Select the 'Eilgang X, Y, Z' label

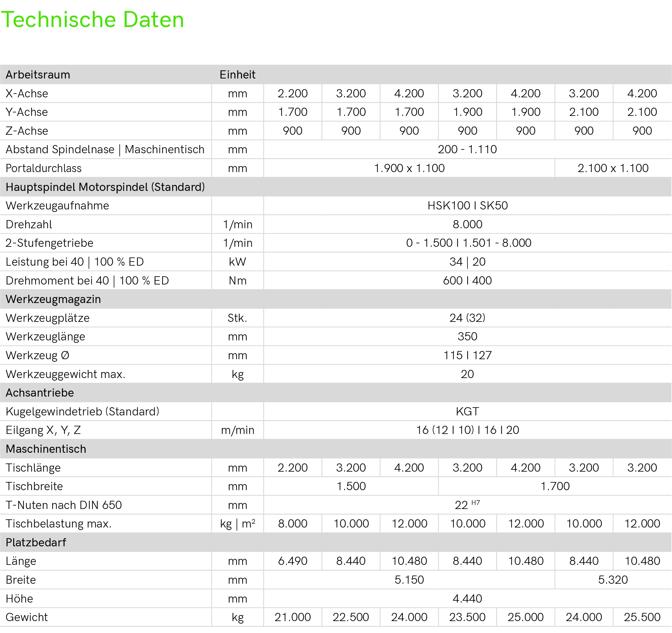click(x=43, y=430)
